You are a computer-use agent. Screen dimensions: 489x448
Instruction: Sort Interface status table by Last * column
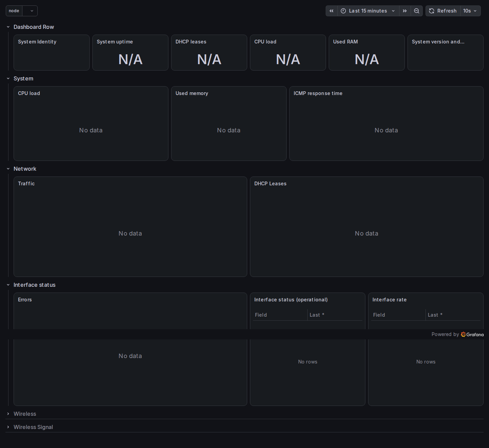pos(317,315)
